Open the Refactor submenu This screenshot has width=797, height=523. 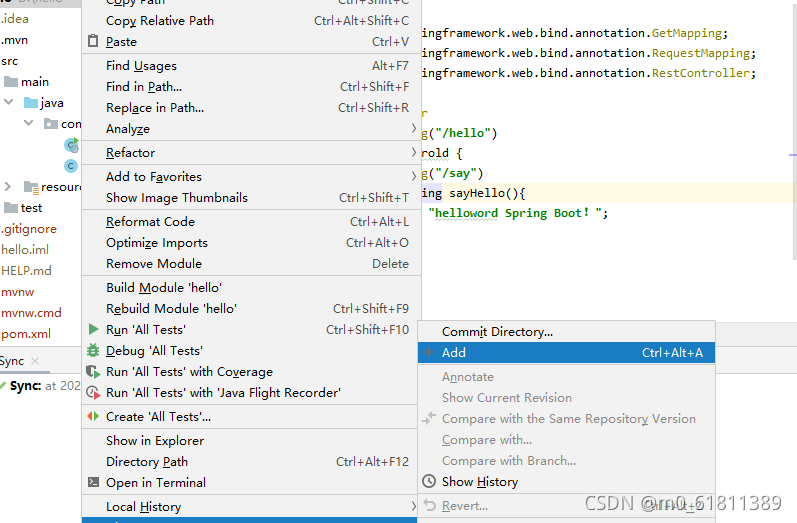(251, 152)
